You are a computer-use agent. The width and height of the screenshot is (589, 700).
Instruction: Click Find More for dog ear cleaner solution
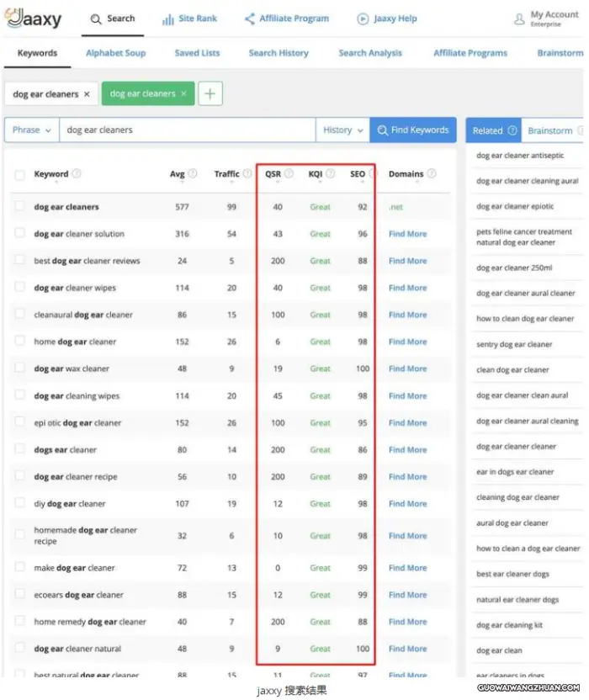408,234
